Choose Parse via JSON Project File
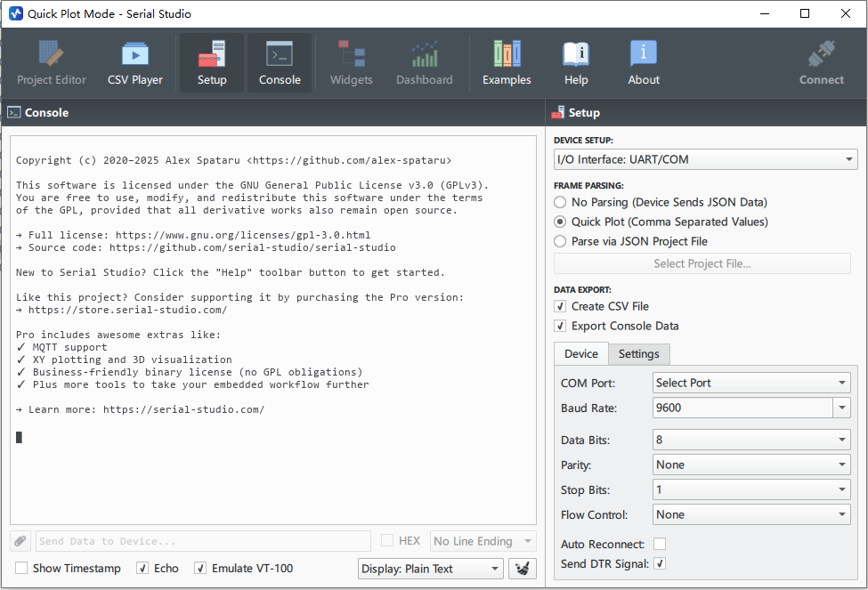 coord(560,241)
